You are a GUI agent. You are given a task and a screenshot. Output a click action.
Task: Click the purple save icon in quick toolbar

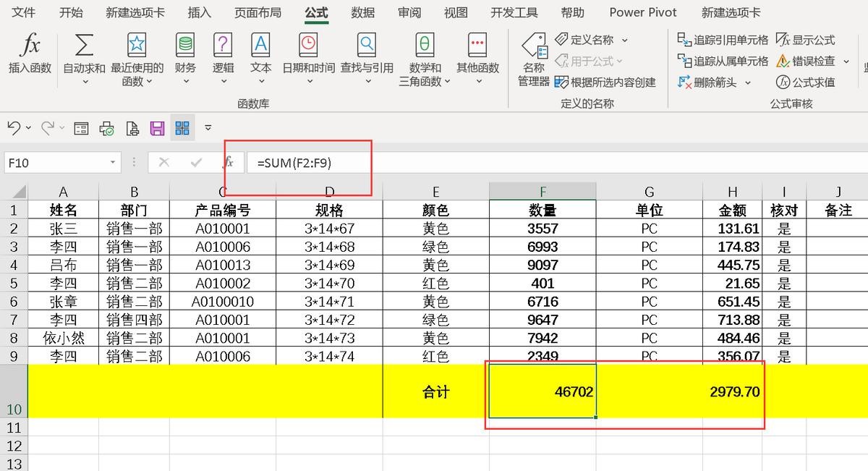[x=157, y=129]
